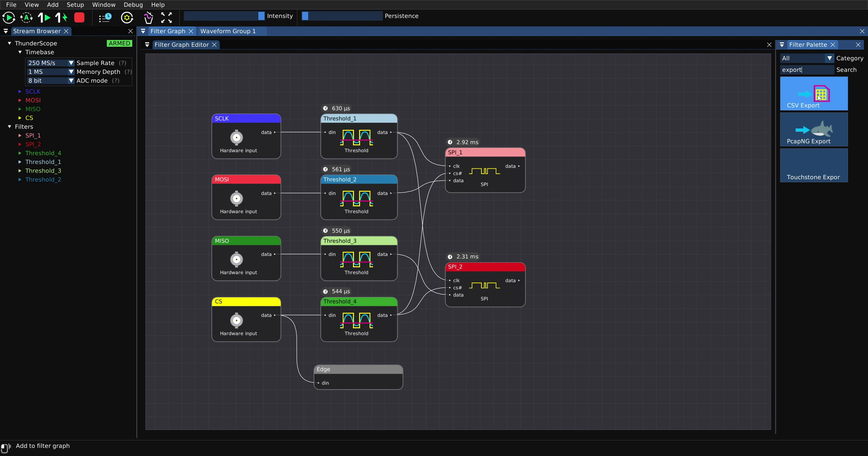The image size is (868, 456).
Task: Collapse the Filters tree node
Action: pyautogui.click(x=9, y=127)
